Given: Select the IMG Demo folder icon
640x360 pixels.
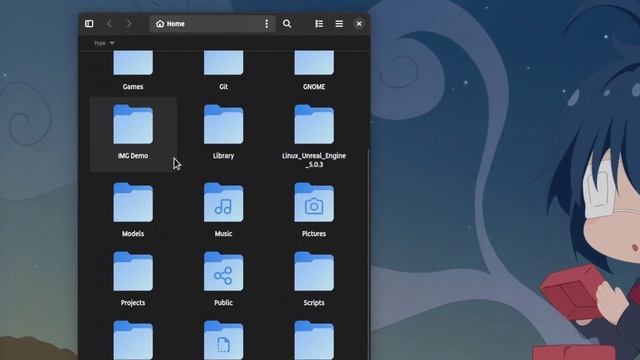Looking at the screenshot, I should (x=133, y=124).
